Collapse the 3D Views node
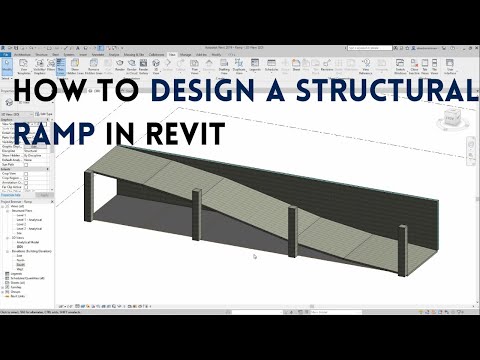The image size is (480, 360). click(x=8, y=238)
